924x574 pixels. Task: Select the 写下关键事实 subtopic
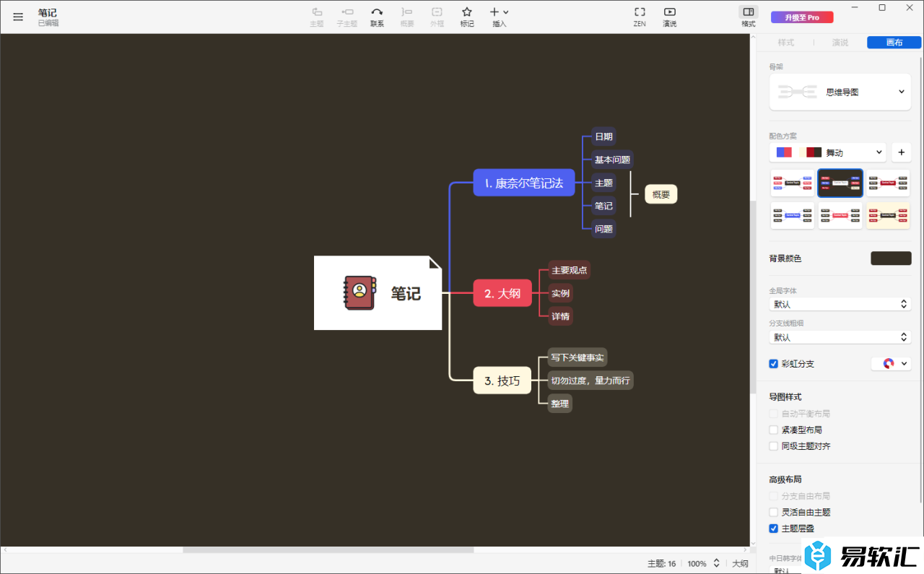tap(577, 357)
